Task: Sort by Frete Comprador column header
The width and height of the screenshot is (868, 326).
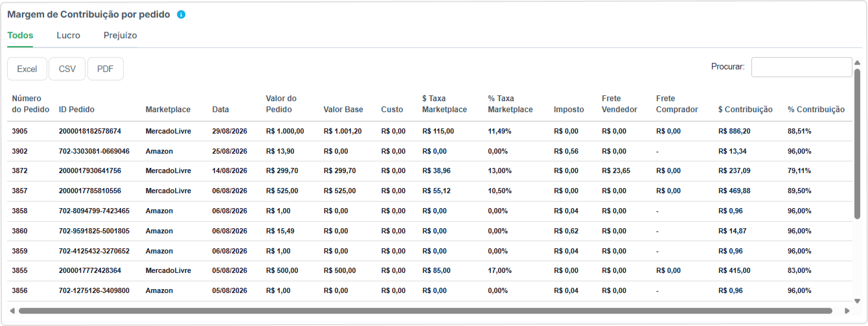Action: click(677, 104)
